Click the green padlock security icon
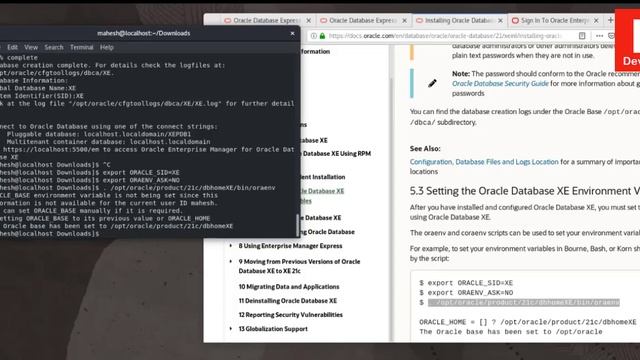Image resolution: width=640 pixels, height=360 pixels. click(x=322, y=36)
